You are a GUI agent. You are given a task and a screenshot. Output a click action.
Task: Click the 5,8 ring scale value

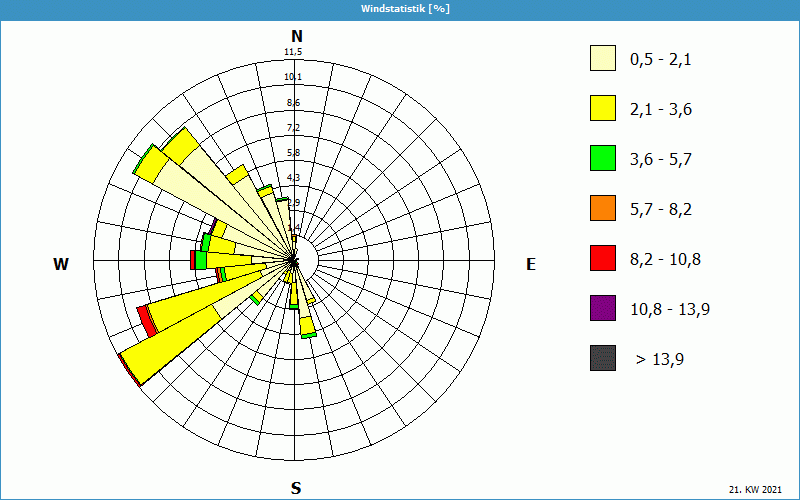pyautogui.click(x=293, y=153)
